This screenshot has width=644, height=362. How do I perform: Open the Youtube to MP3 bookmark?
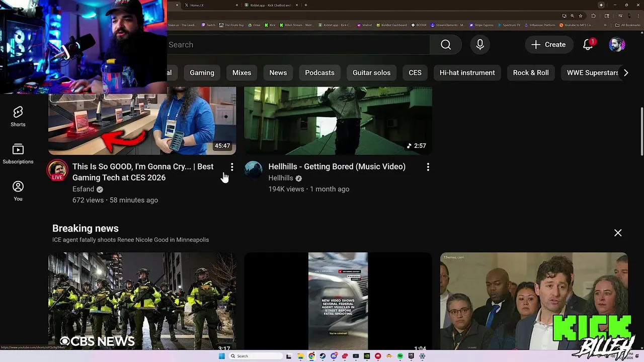pyautogui.click(x=577, y=25)
